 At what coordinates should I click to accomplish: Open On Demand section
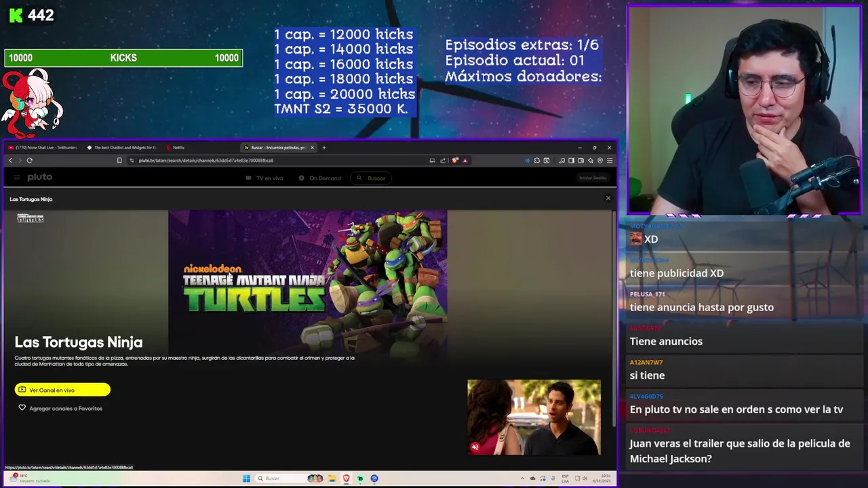pyautogui.click(x=320, y=178)
